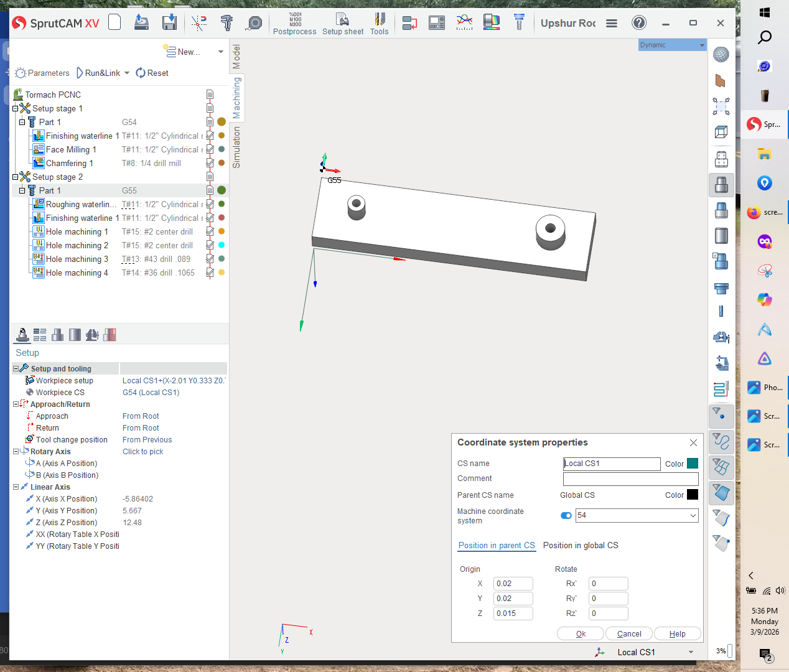The image size is (789, 672).
Task: Click the Comment input field
Action: pyautogui.click(x=630, y=478)
